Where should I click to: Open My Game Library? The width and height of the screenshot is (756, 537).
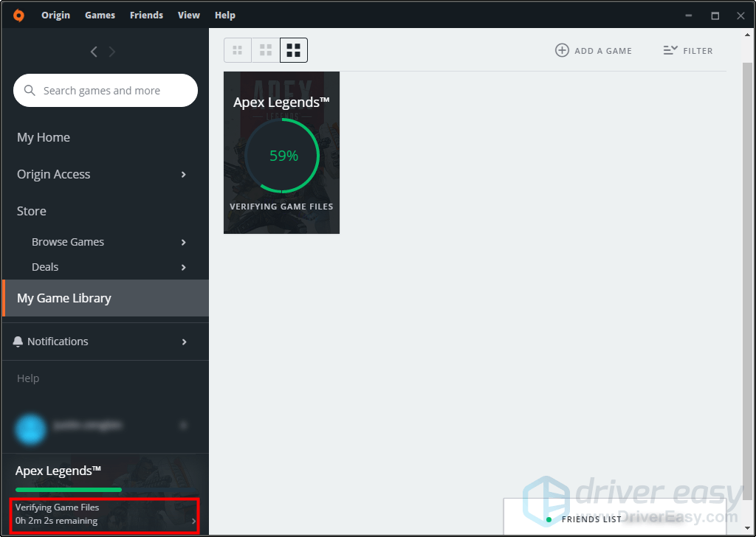pos(63,298)
